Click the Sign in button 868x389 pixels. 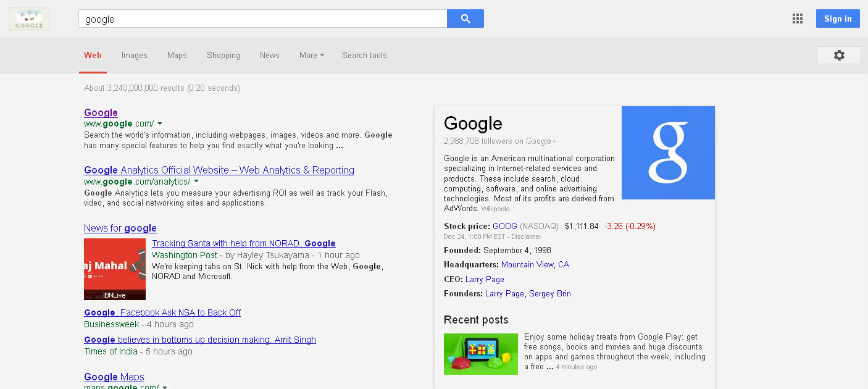tap(838, 19)
